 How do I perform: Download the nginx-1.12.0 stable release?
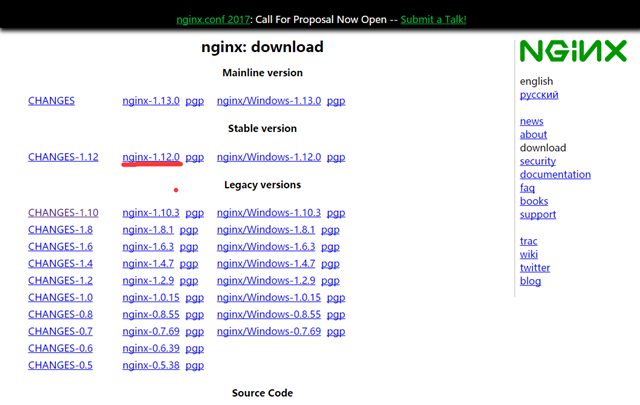151,157
